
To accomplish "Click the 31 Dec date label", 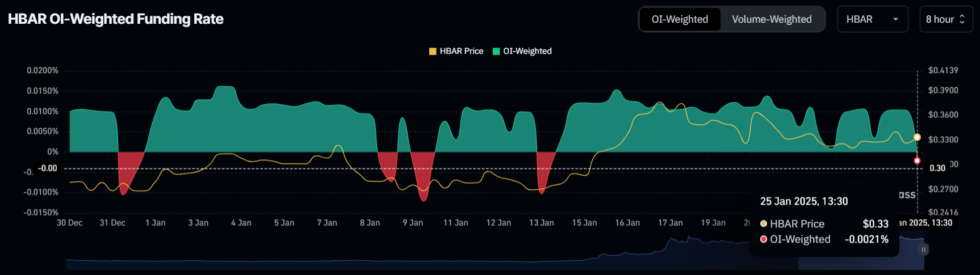I will pyautogui.click(x=112, y=223).
